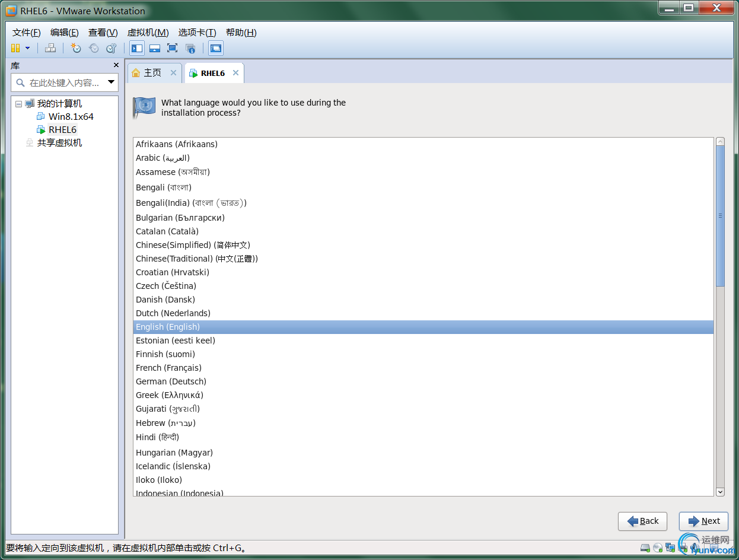Click the magnifier icon in library search
This screenshot has width=739, height=560.
click(21, 82)
